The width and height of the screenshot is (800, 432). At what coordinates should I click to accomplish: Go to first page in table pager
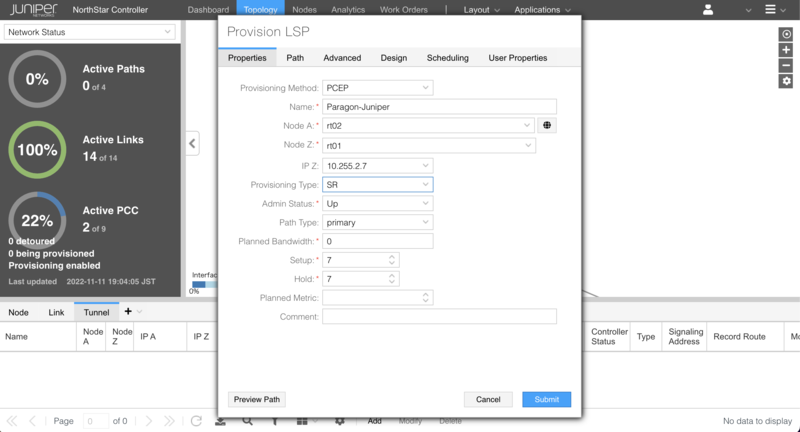[x=12, y=421]
